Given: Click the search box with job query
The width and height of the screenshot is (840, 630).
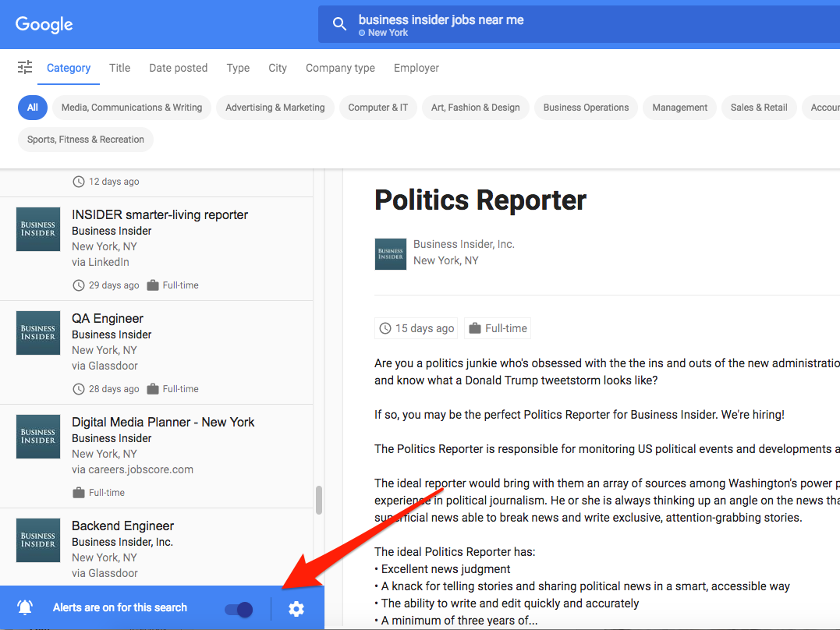Looking at the screenshot, I should tap(579, 24).
